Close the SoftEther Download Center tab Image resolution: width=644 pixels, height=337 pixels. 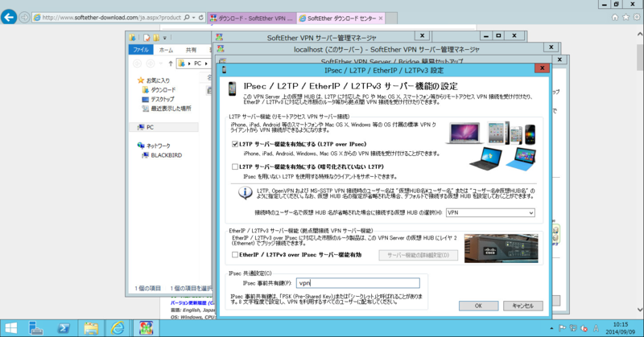381,18
